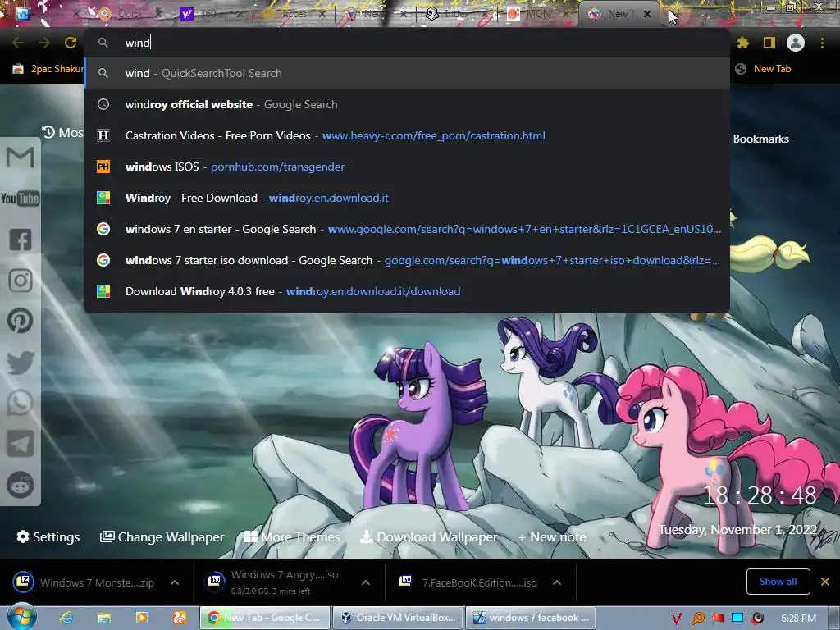
Task: Click Download Wallpaper
Action: click(x=428, y=536)
